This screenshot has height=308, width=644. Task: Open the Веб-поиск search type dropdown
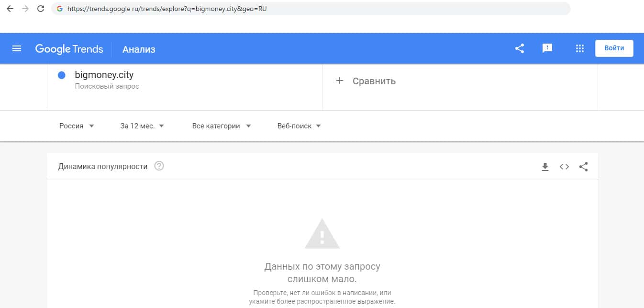299,126
